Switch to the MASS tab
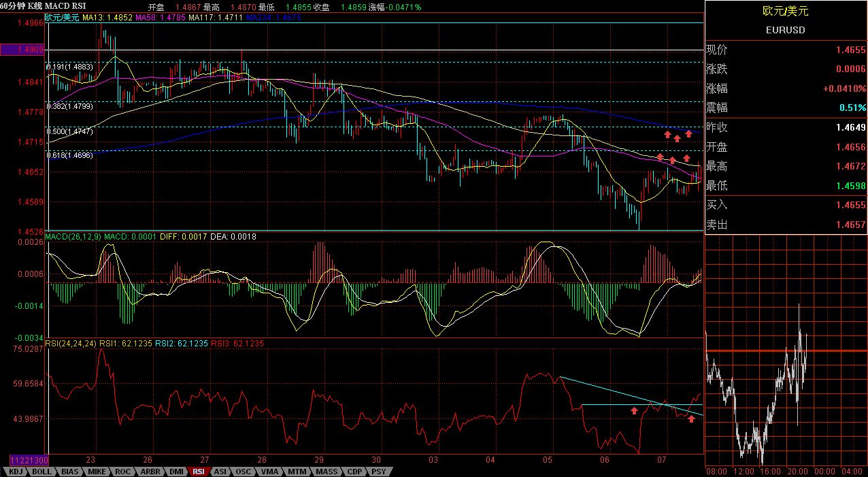Screen dimensions: 868x477 (326, 471)
